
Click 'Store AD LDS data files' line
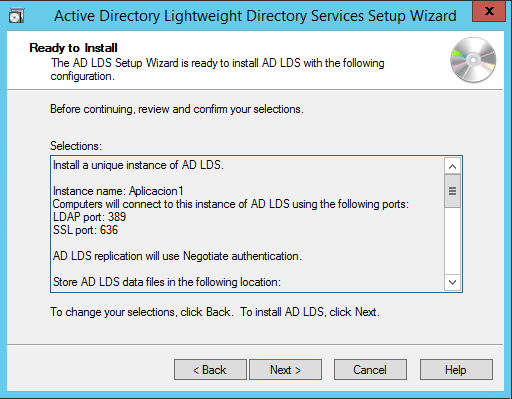pyautogui.click(x=167, y=282)
